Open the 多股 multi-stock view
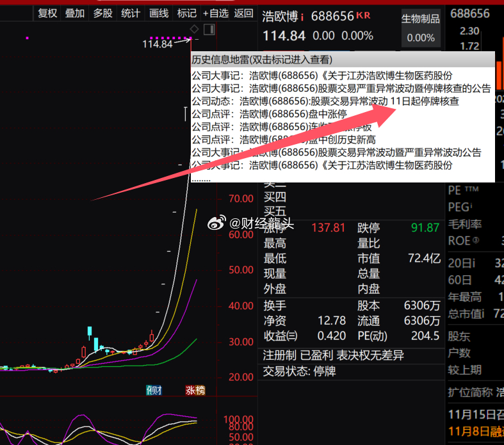 pos(102,13)
